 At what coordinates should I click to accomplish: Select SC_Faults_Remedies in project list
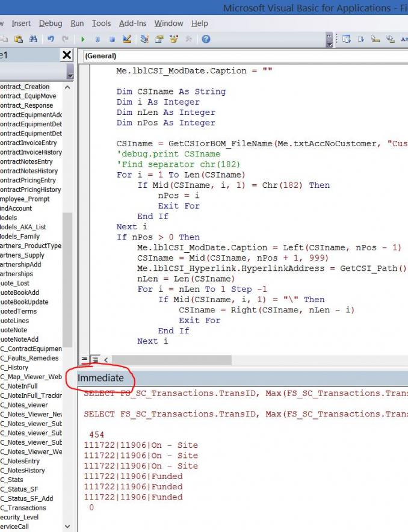click(29, 358)
